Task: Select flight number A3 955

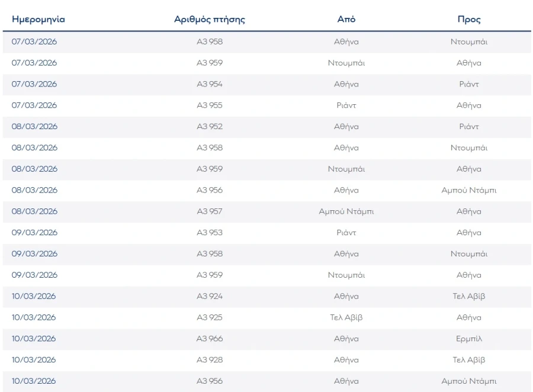Action: pos(210,105)
